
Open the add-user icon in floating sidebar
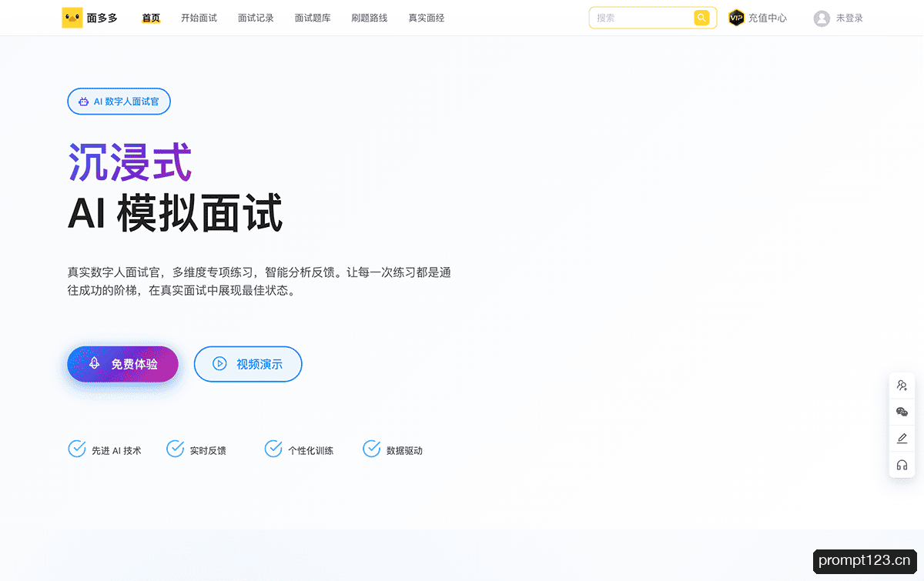tap(902, 386)
